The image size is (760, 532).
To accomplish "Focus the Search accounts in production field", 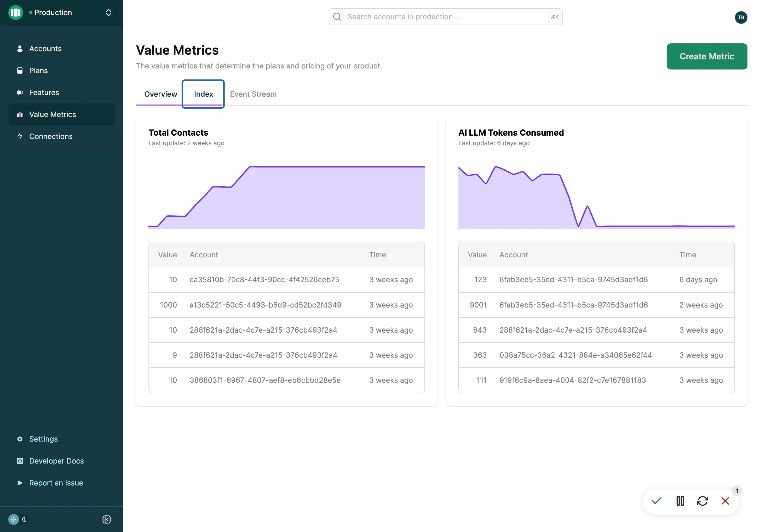I will pyautogui.click(x=446, y=17).
